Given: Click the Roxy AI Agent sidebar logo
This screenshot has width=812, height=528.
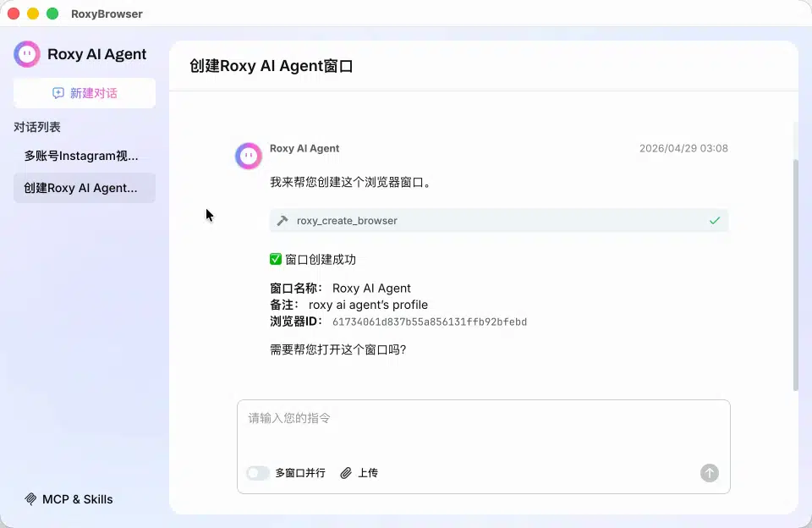Looking at the screenshot, I should tap(27, 54).
